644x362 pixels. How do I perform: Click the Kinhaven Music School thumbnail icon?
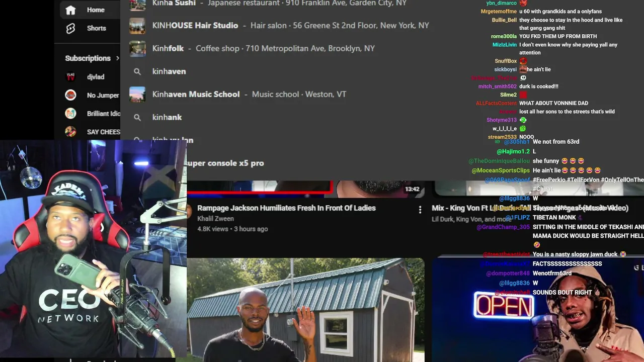(x=137, y=94)
